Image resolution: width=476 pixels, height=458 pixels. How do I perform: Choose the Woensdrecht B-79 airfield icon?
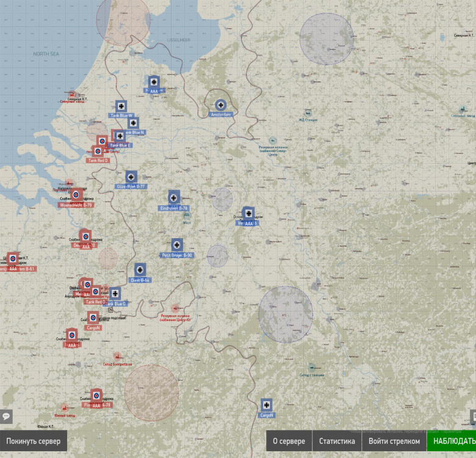[x=76, y=195]
